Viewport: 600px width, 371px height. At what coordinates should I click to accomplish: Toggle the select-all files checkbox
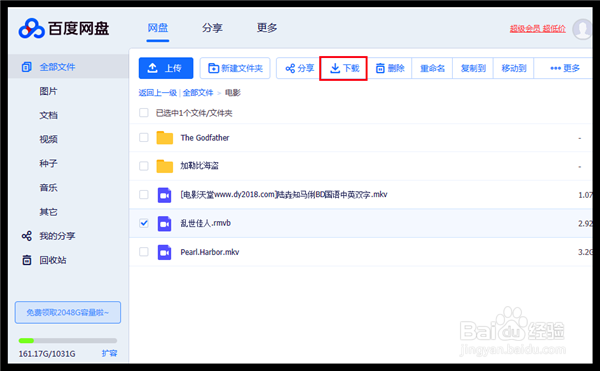(143, 112)
